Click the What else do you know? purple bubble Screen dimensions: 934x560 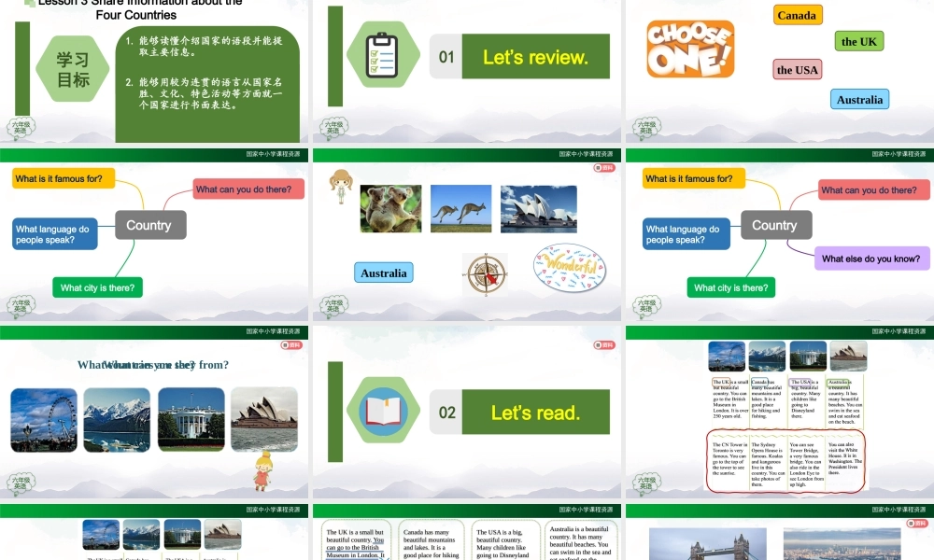(871, 259)
